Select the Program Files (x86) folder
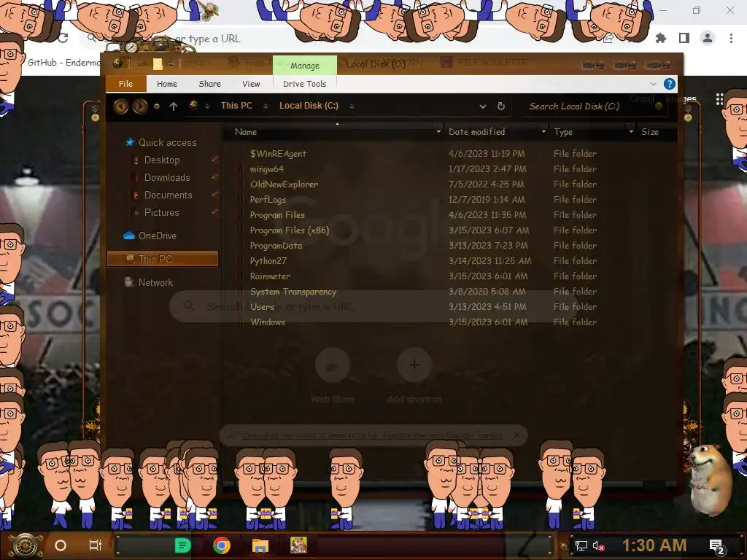747x560 pixels. (x=290, y=230)
